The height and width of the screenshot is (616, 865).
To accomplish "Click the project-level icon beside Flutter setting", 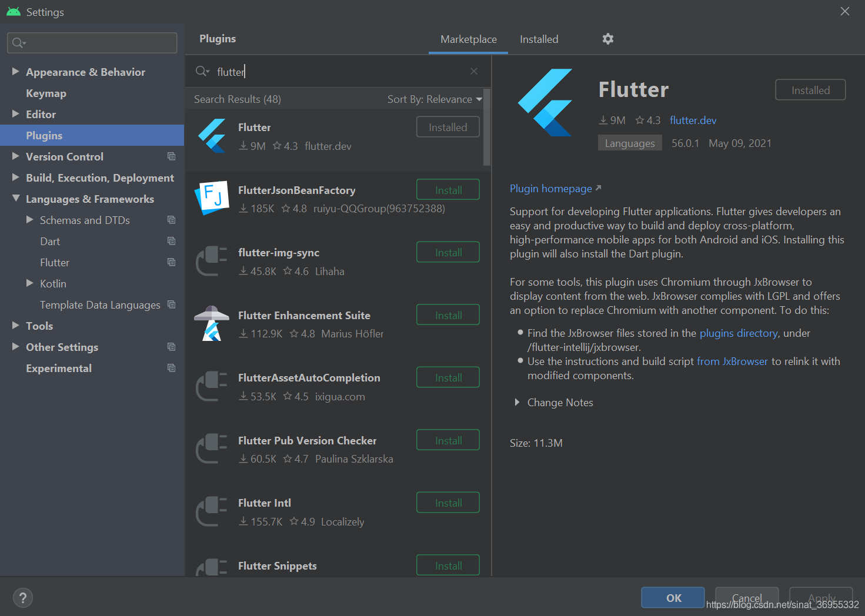I will pyautogui.click(x=171, y=262).
